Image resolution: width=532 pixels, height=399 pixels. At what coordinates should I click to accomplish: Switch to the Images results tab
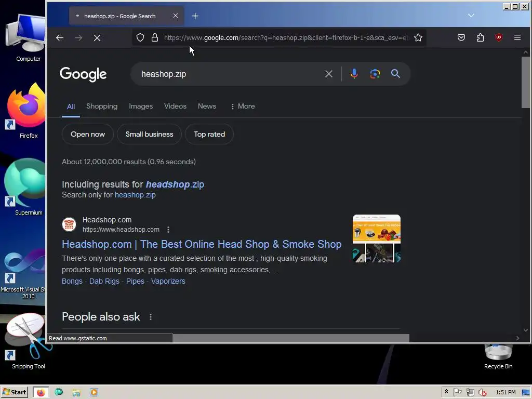[x=141, y=106]
